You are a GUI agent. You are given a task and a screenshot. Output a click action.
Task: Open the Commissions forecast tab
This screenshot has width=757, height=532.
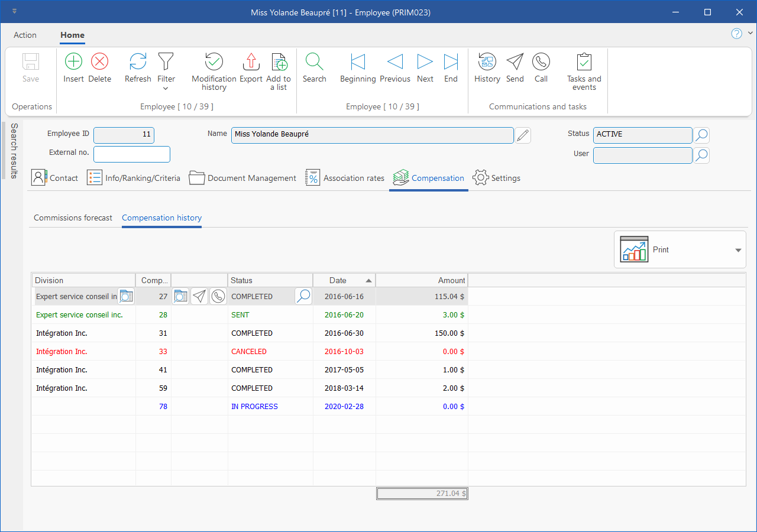click(73, 218)
